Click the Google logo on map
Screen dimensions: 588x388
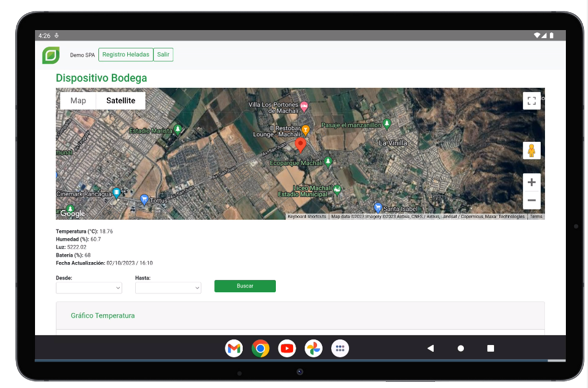click(x=73, y=214)
